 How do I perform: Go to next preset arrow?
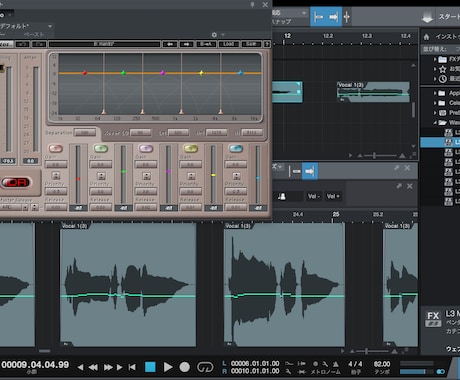click(x=186, y=44)
